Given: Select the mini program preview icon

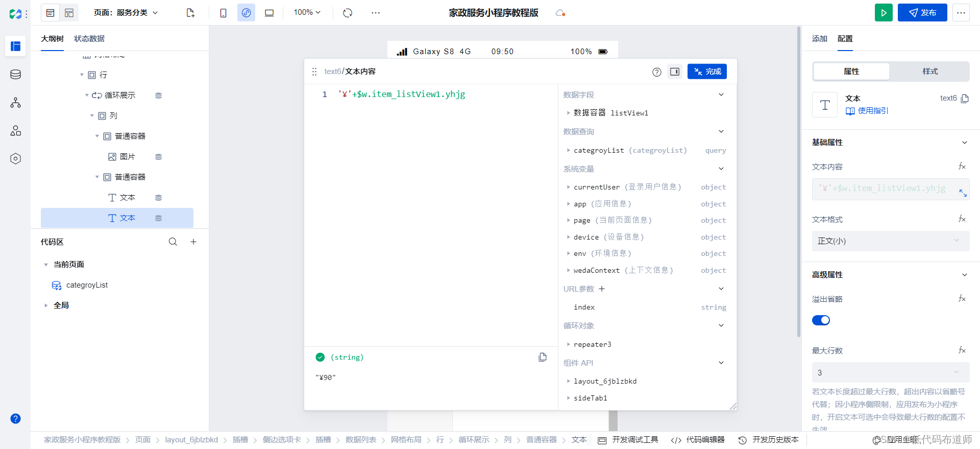Looking at the screenshot, I should pyautogui.click(x=246, y=13).
